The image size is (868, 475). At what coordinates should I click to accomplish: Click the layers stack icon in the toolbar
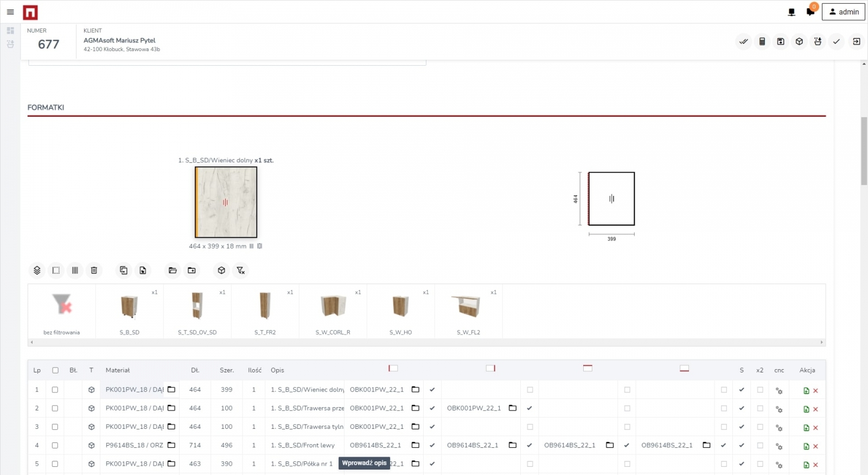pyautogui.click(x=37, y=270)
